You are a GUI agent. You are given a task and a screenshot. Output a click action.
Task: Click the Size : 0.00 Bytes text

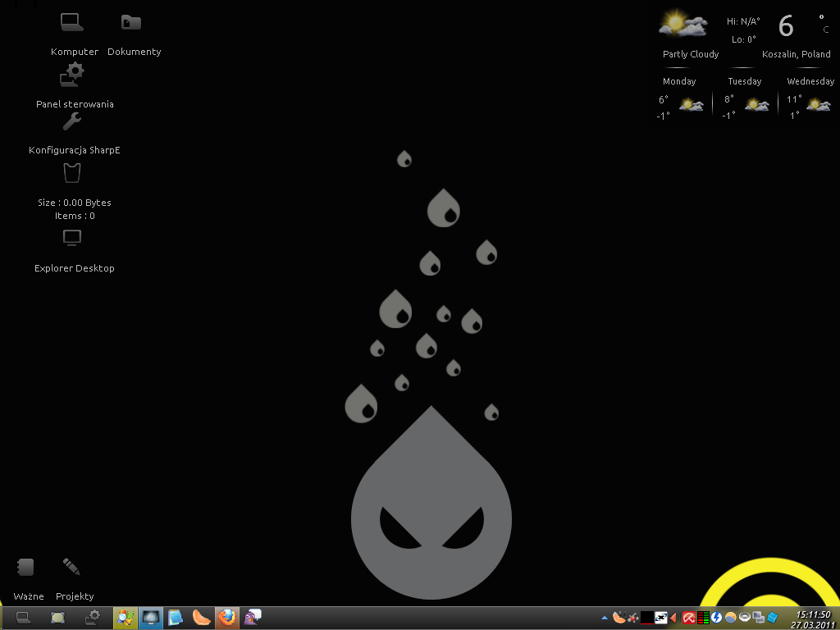point(75,203)
